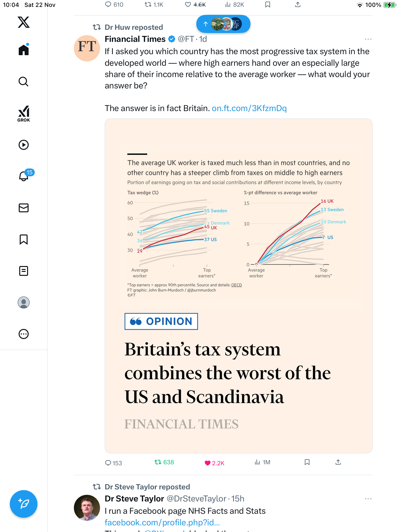Open Direct Messages envelope icon
The height and width of the screenshot is (532, 399).
tap(24, 208)
